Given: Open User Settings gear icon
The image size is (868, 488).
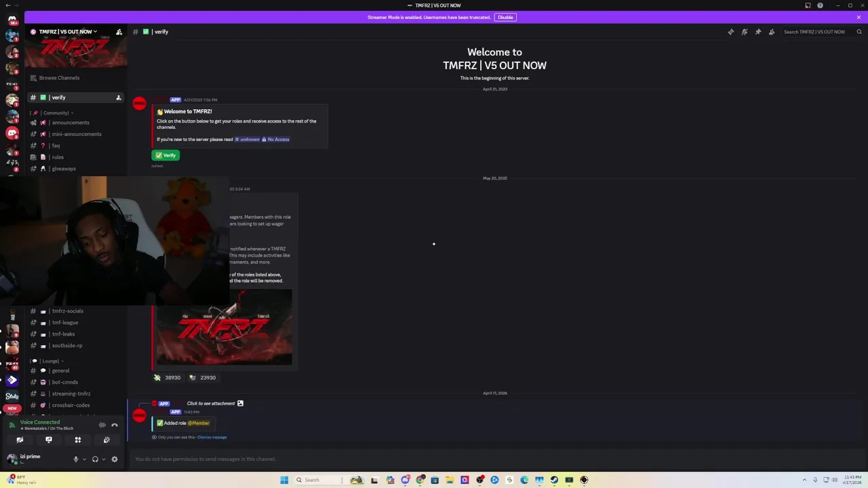Looking at the screenshot, I should (x=115, y=459).
